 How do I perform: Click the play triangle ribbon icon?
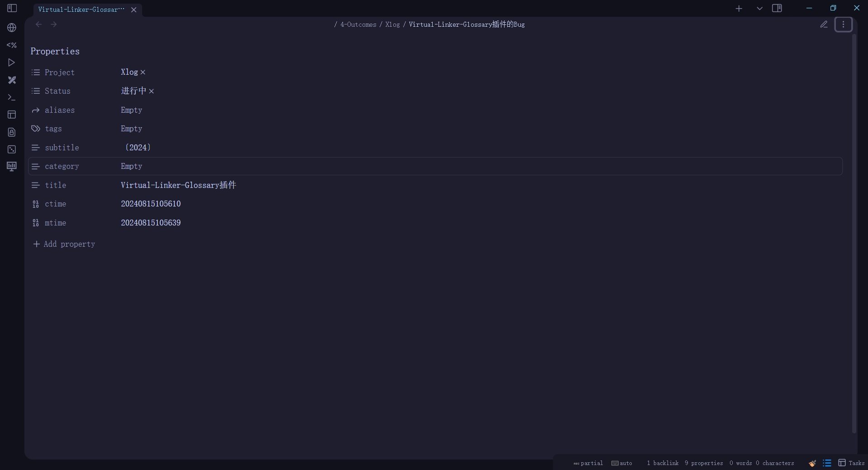coord(12,62)
